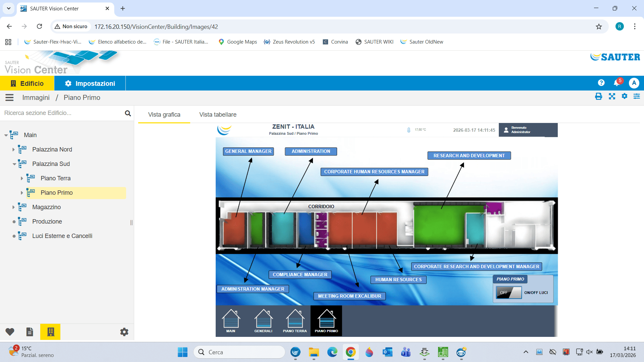Expand the Palazzina Nord tree node

(13, 149)
